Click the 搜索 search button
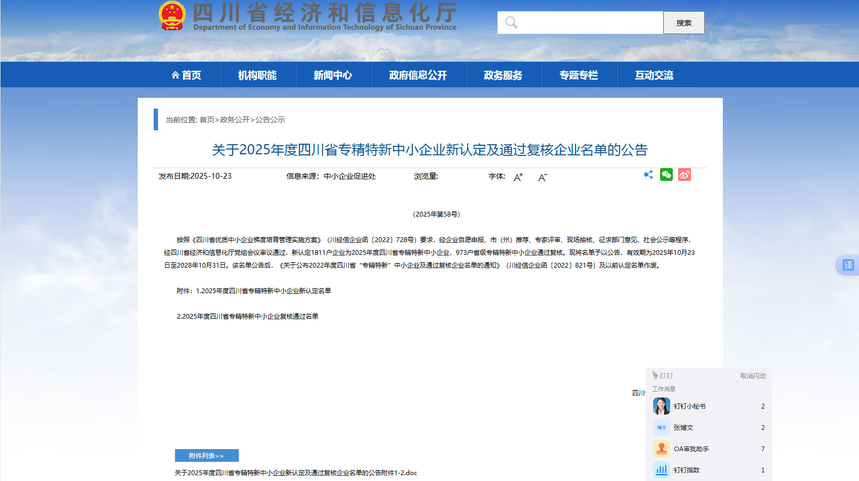Viewport: 859px width, 481px height. tap(684, 23)
